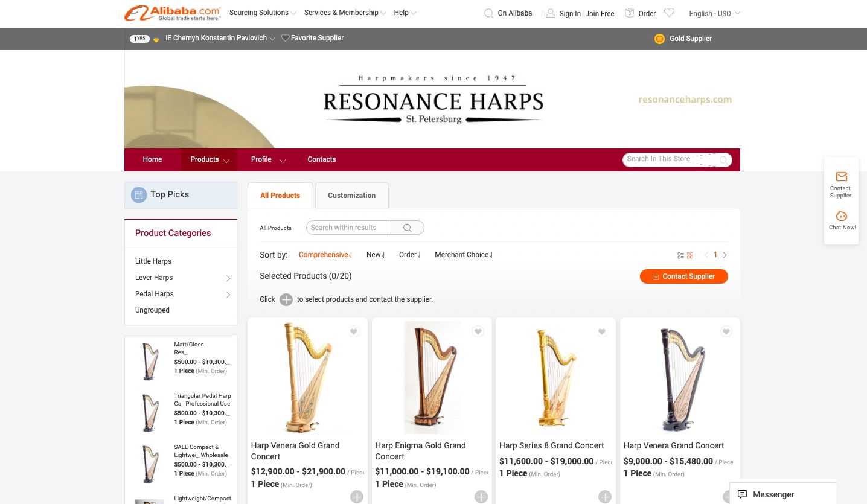867x504 pixels.
Task: Click the Messenger chat icon
Action: 743,494
